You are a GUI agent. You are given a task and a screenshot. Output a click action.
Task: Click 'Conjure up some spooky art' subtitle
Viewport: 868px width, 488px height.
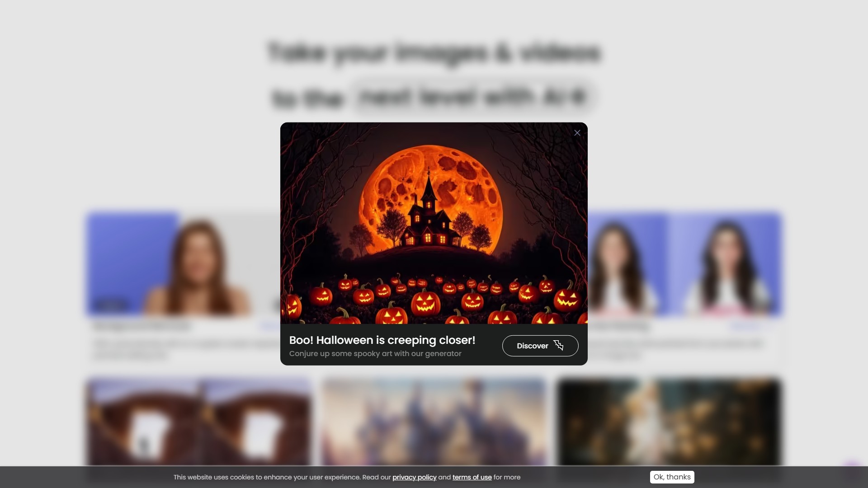coord(375,354)
